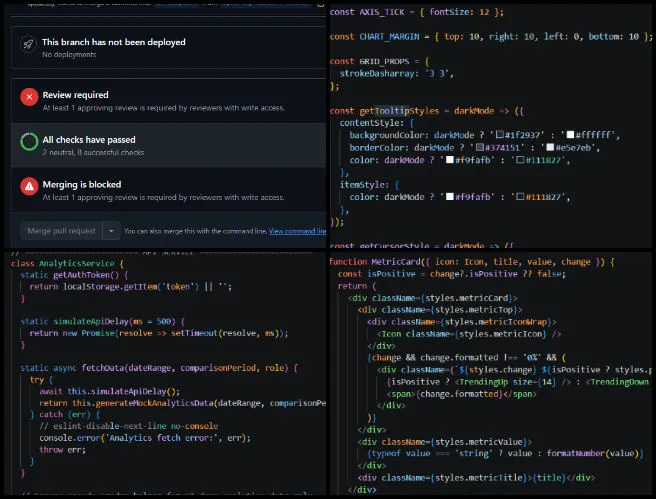This screenshot has height=499, width=656.
Task: Click the red warning Merging is blocked icon
Action: 29,187
